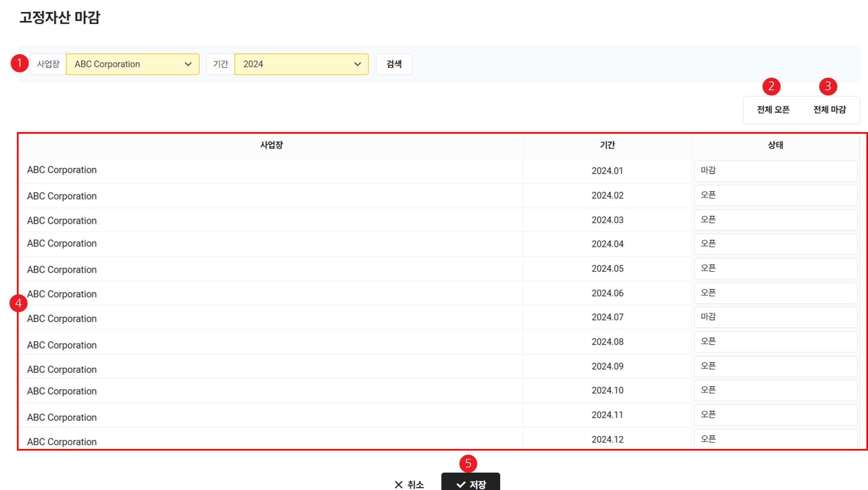Select the 2024.02 오픈 status field
The height and width of the screenshot is (490, 868).
[775, 195]
